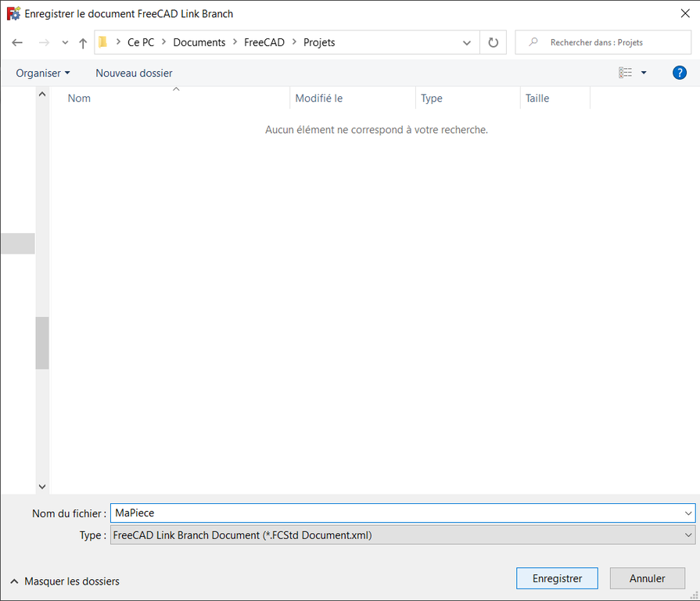Refresh the Projets folder listing
This screenshot has width=700, height=601.
[x=493, y=43]
